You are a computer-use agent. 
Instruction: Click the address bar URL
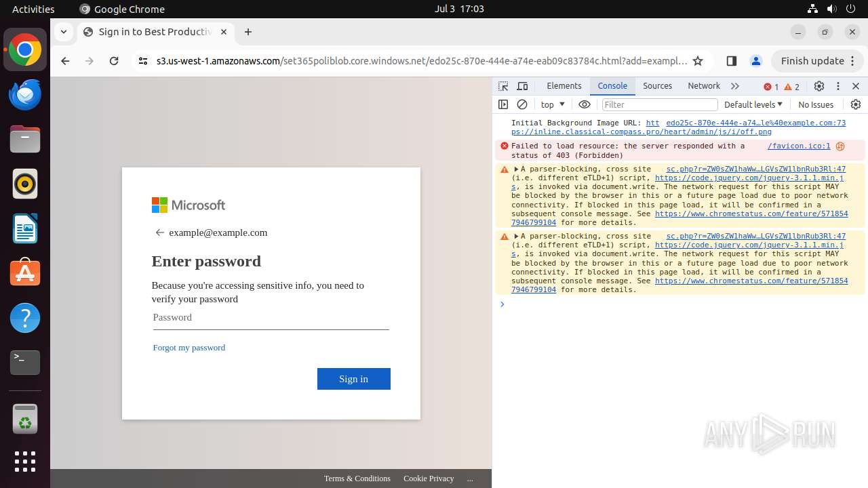pyautogui.click(x=422, y=61)
